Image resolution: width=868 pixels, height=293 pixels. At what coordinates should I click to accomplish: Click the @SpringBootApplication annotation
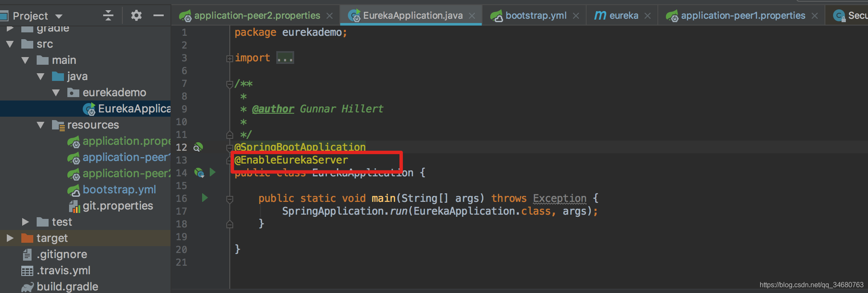pyautogui.click(x=300, y=147)
